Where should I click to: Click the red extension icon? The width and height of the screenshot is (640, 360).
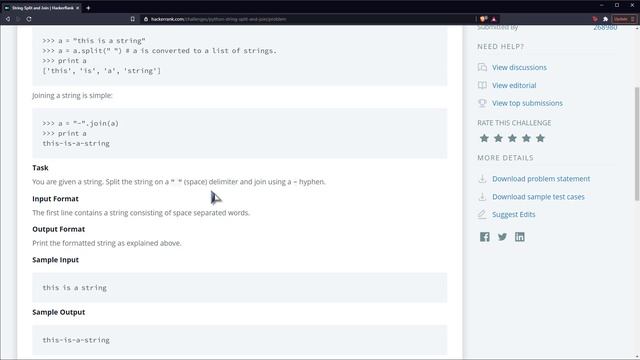(595, 19)
